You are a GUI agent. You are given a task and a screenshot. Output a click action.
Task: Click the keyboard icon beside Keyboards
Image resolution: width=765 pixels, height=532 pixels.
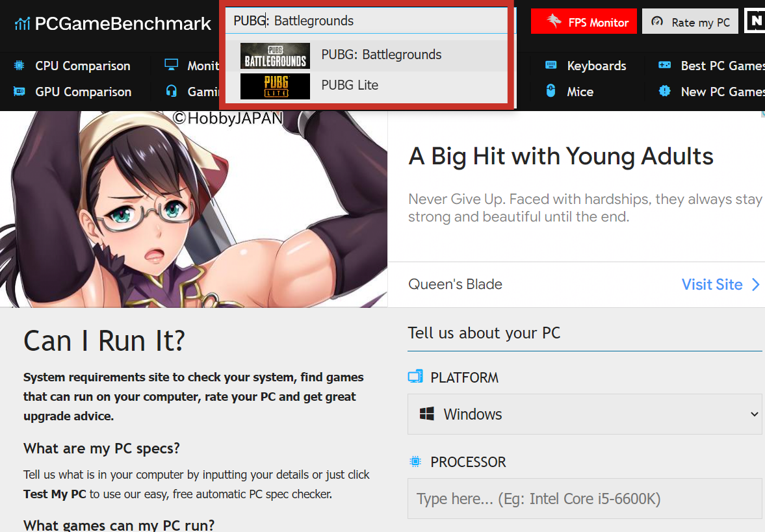[551, 65]
